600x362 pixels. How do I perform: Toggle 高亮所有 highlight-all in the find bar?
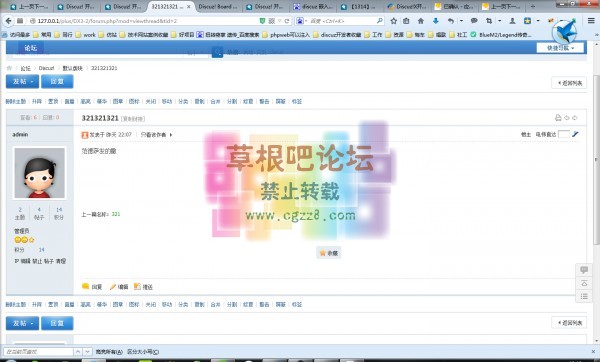pyautogui.click(x=109, y=352)
